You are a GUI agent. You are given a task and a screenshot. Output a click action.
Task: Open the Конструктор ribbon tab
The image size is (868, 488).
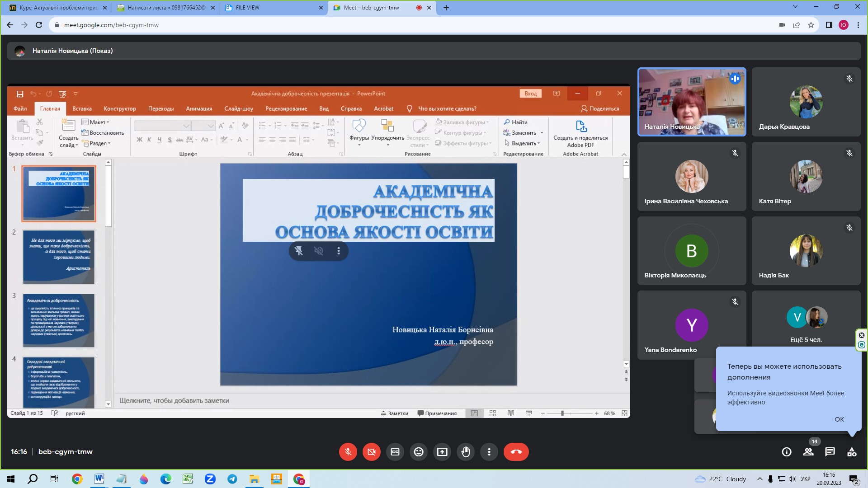[x=120, y=108]
